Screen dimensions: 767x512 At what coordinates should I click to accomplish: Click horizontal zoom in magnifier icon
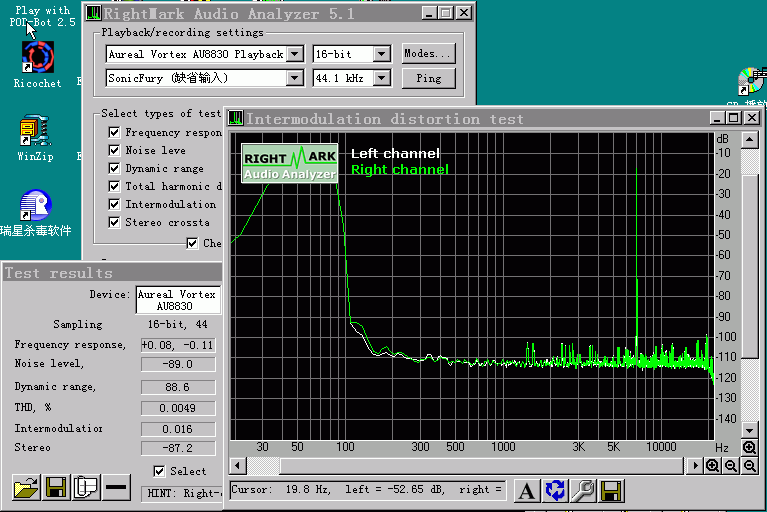click(712, 466)
